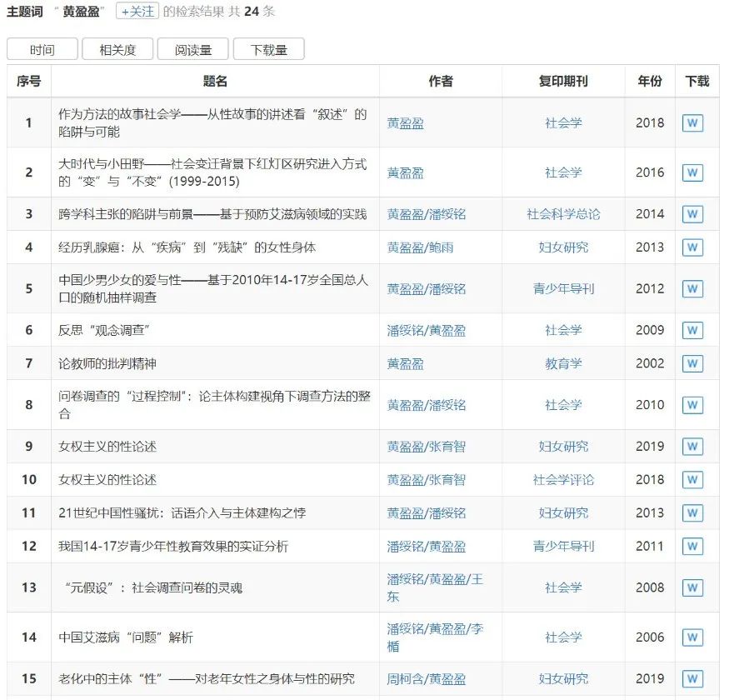734x700 pixels.
Task: Open title 中国艾滋病“问题”解析
Action: pos(126,637)
